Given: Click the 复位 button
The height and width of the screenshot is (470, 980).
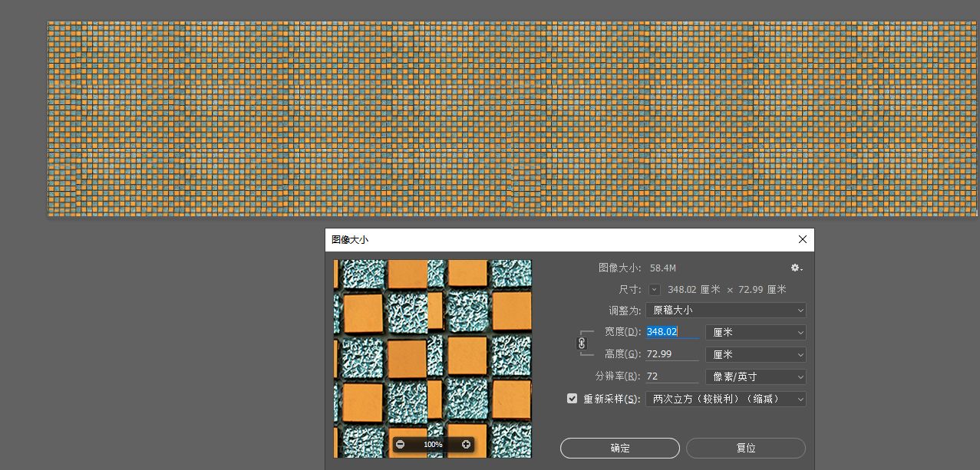Looking at the screenshot, I should coord(746,449).
